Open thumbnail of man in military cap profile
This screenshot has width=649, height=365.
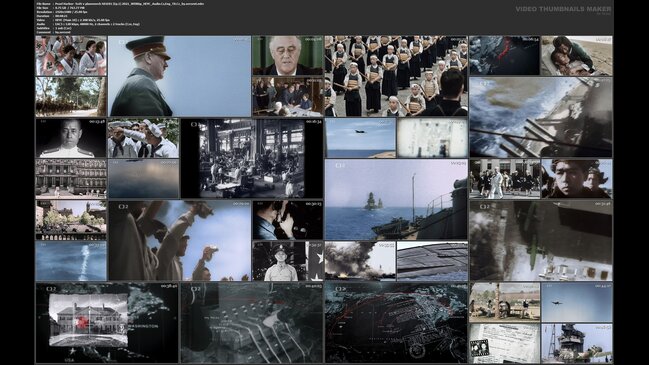point(179,76)
